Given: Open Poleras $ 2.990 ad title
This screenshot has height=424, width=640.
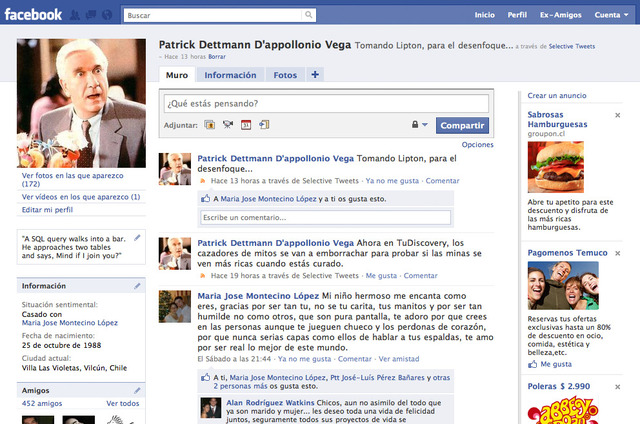Looking at the screenshot, I should point(559,386).
